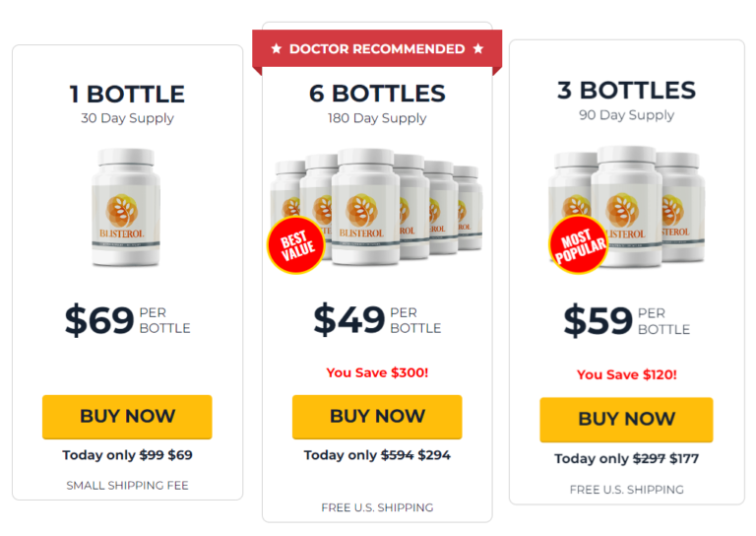Image resolution: width=756 pixels, height=536 pixels.
Task: Click the red Most Popular badge
Action: pos(579,244)
